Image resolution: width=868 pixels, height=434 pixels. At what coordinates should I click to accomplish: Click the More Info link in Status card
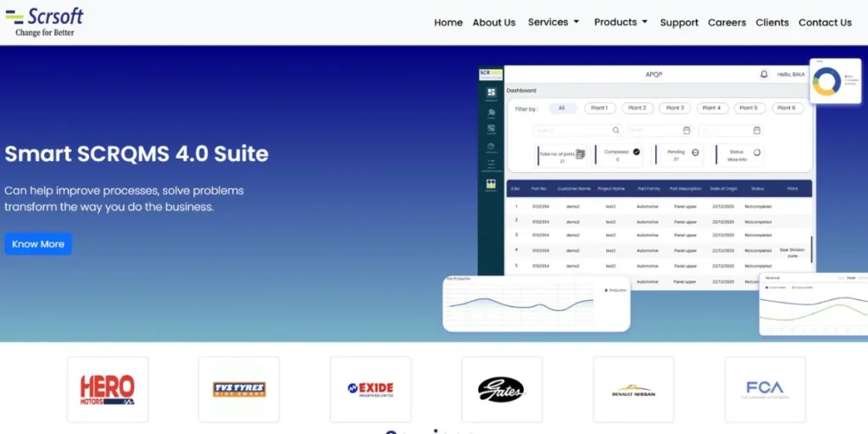(737, 159)
